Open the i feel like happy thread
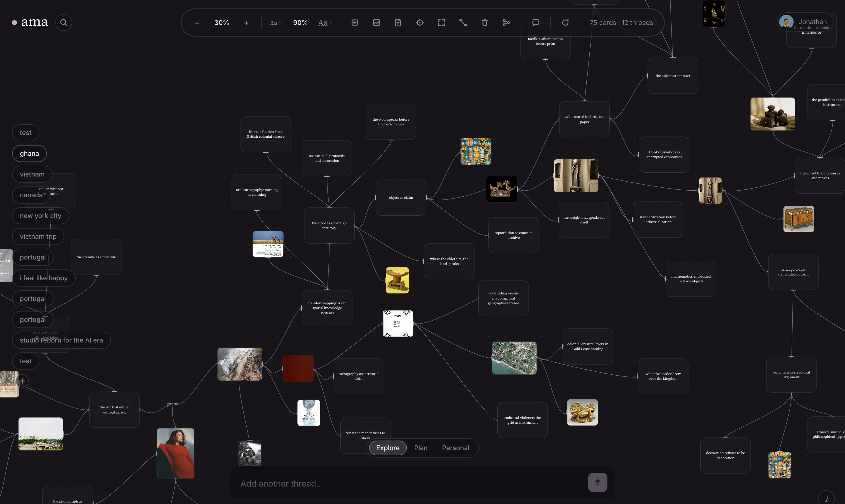The width and height of the screenshot is (845, 504). [44, 278]
